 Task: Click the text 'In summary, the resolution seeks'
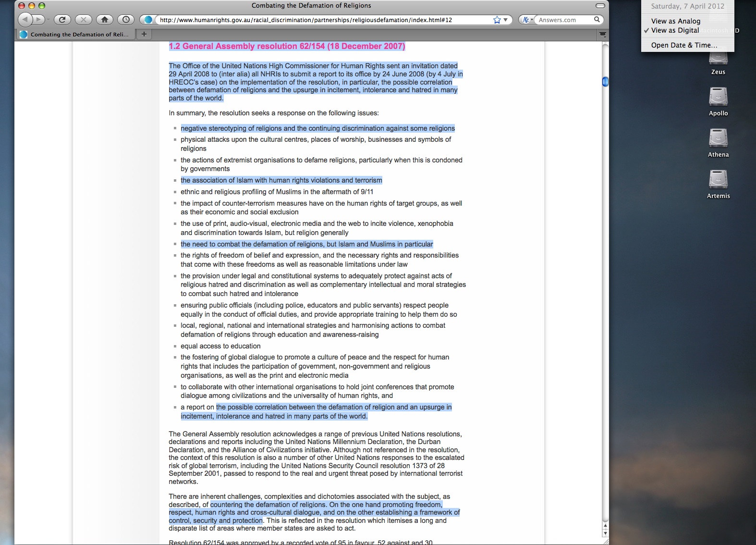pyautogui.click(x=274, y=113)
